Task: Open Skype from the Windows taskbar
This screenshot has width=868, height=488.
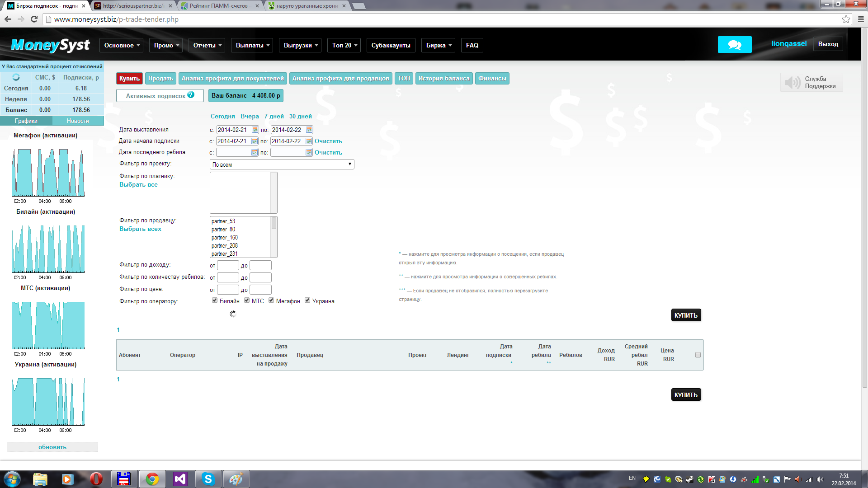Action: click(208, 479)
